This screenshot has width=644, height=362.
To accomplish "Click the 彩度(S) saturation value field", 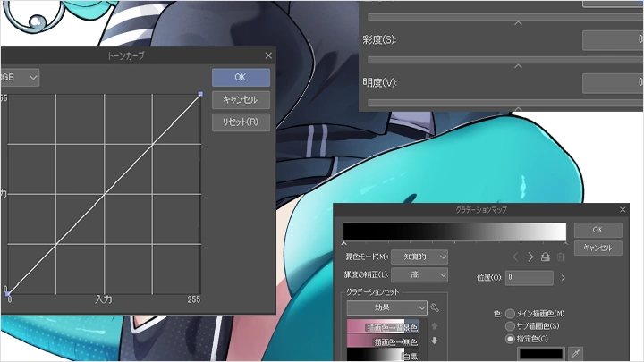I will pos(613,40).
